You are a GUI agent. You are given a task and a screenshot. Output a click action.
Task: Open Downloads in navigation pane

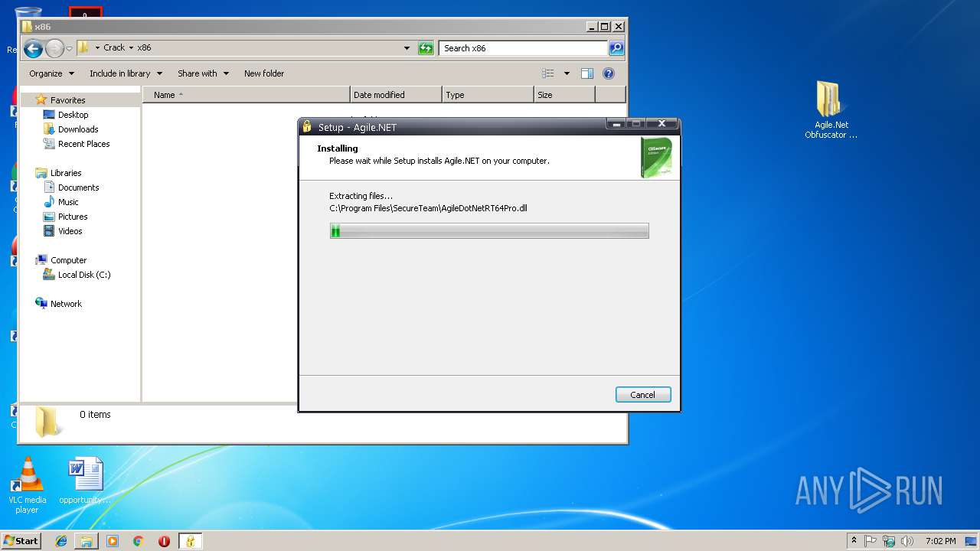tap(78, 129)
